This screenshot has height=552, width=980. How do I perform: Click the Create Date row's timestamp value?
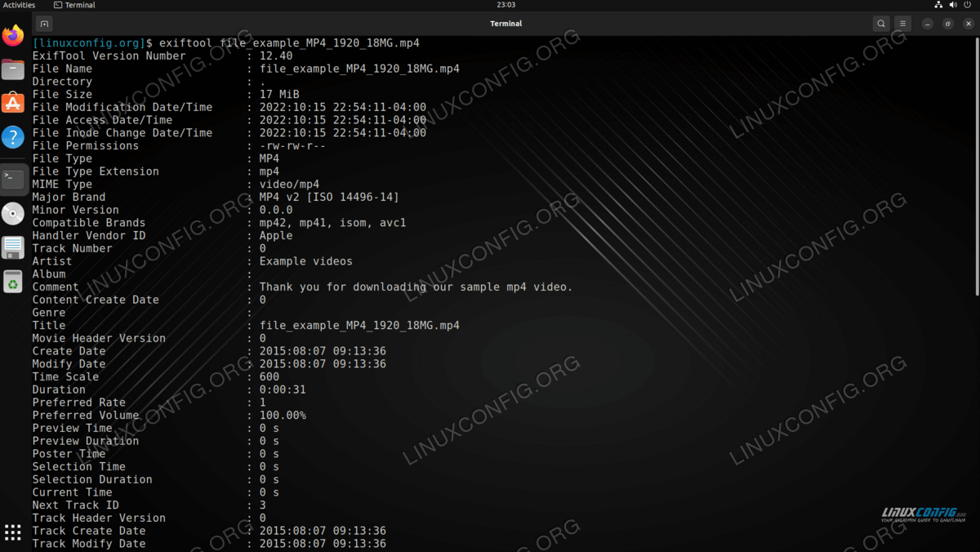click(323, 351)
